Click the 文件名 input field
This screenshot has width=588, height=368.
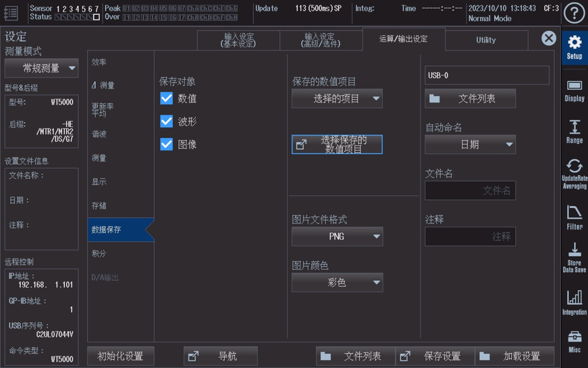pos(470,190)
